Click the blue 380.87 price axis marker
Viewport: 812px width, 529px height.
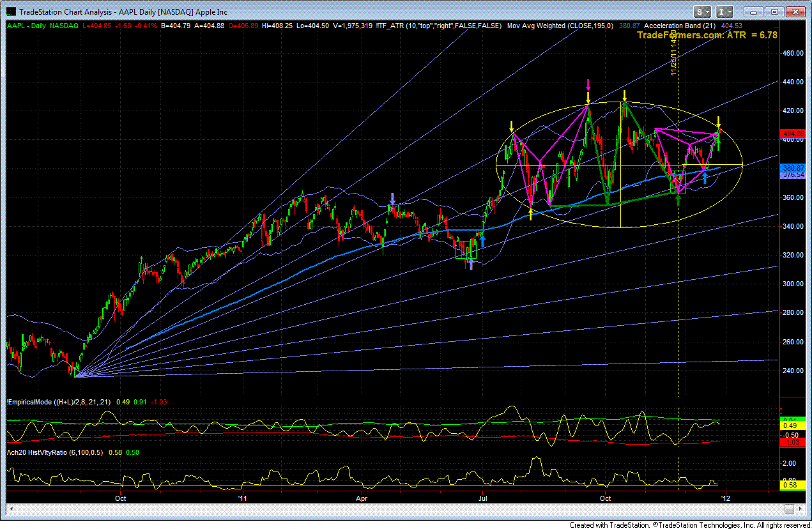coord(792,169)
